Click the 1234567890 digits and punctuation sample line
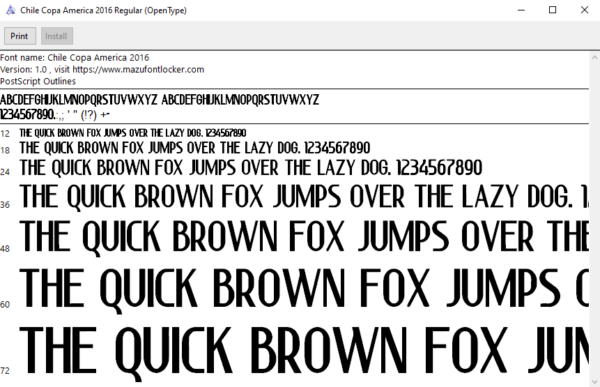Screen dimensions: 600x387 pyautogui.click(x=55, y=114)
